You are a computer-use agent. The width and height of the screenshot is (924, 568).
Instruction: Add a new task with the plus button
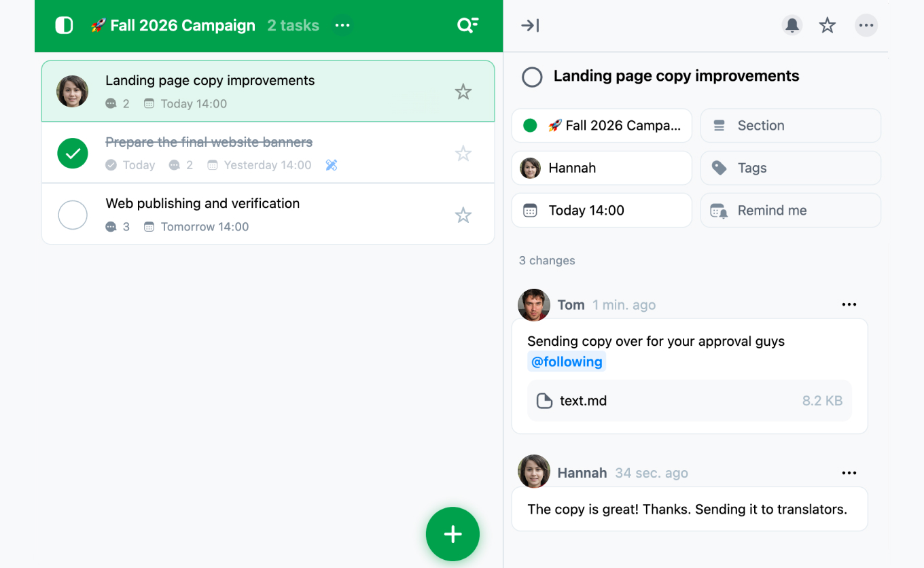pos(452,534)
